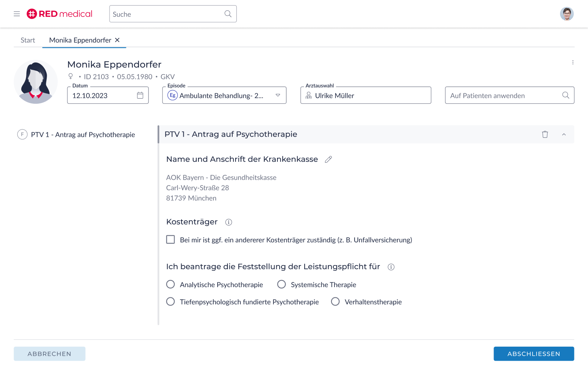The image size is (588, 368).
Task: Open the Episode dropdown arrow
Action: pos(278,95)
